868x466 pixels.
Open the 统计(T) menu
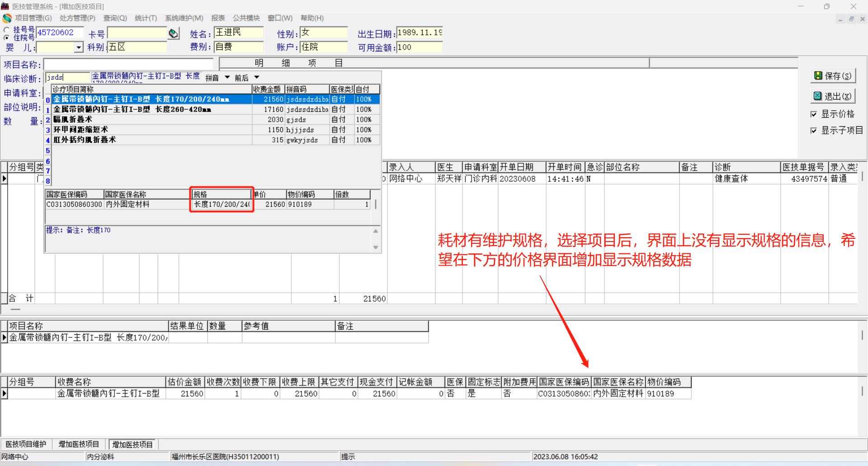pyautogui.click(x=146, y=18)
